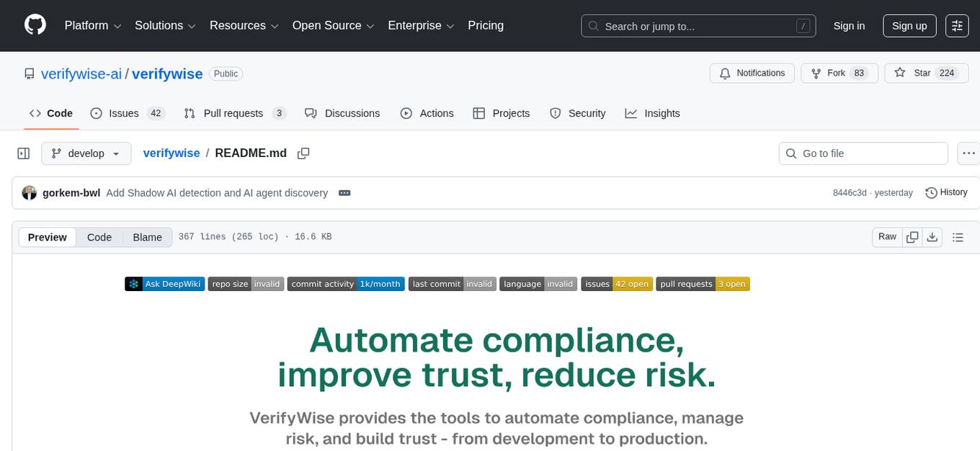The image size is (980, 451).
Task: Open the GitHub home logo
Action: (x=35, y=25)
